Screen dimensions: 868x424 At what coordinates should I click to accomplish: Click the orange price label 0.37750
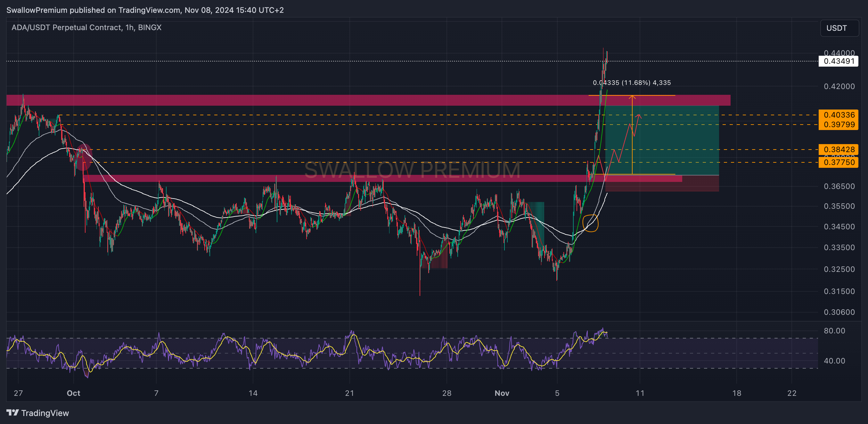click(838, 162)
